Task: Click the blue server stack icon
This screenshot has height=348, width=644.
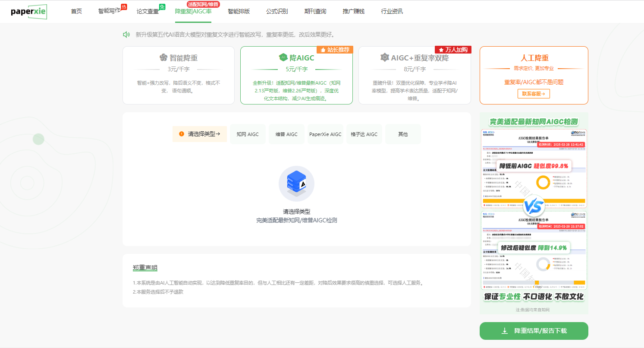Action: click(x=296, y=184)
